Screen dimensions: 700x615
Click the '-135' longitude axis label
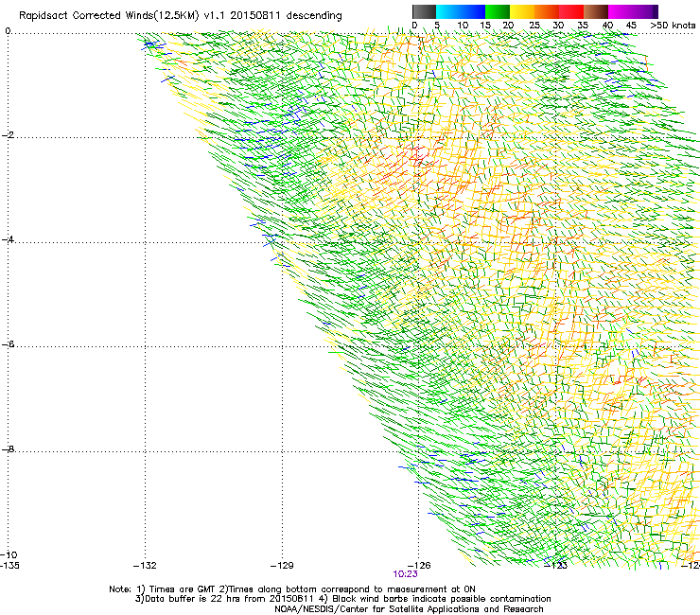(x=10, y=566)
